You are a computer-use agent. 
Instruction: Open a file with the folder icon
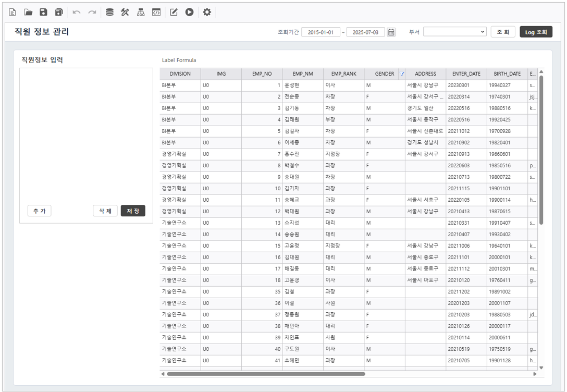click(28, 12)
